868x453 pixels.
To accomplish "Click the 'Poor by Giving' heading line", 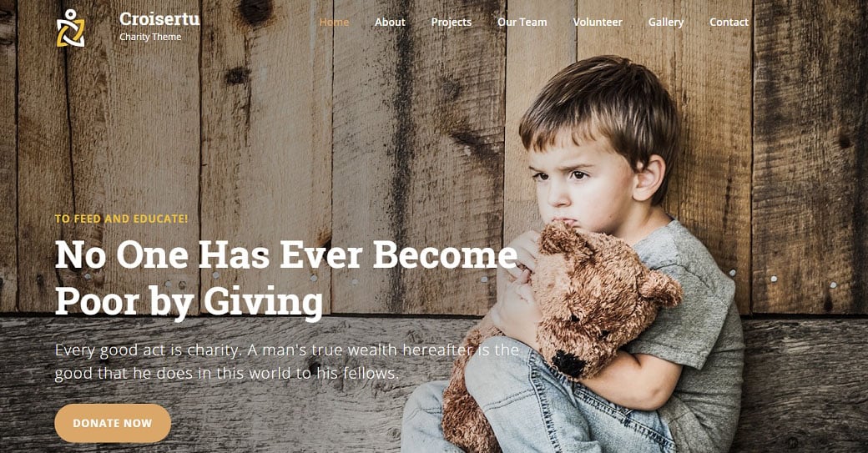I will tap(189, 301).
